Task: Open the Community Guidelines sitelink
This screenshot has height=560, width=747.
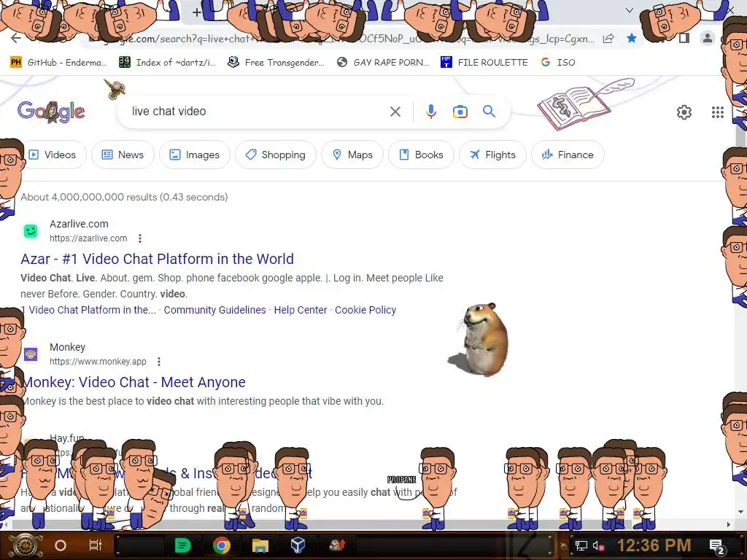Action: tap(215, 310)
